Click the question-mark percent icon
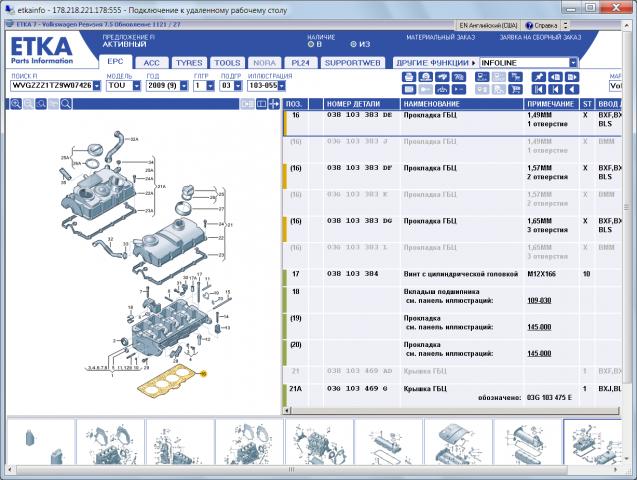Image resolution: width=637 pixels, height=480 pixels. coord(459,77)
